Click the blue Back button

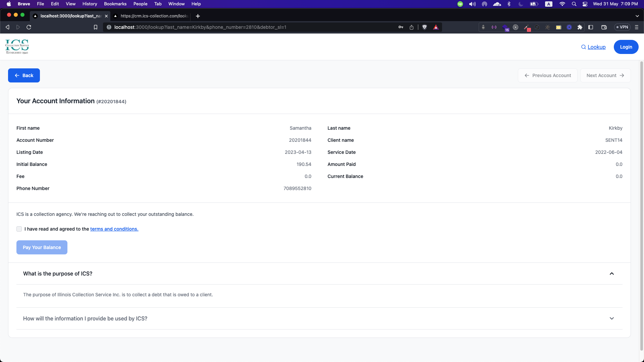24,75
